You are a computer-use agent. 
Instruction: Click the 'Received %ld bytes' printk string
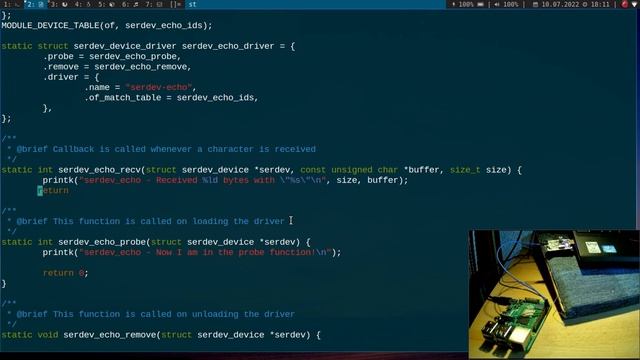(202, 180)
